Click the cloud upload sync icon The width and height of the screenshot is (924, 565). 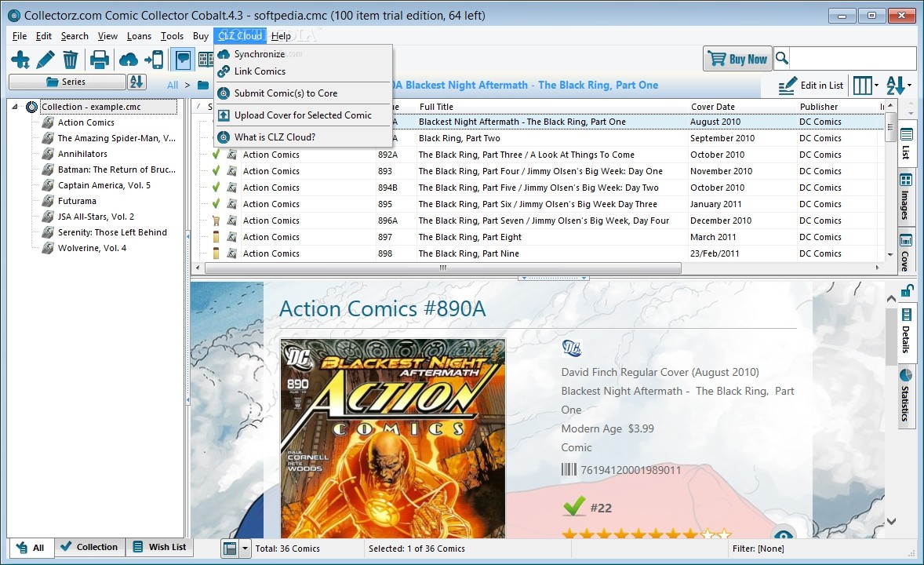coord(129,60)
